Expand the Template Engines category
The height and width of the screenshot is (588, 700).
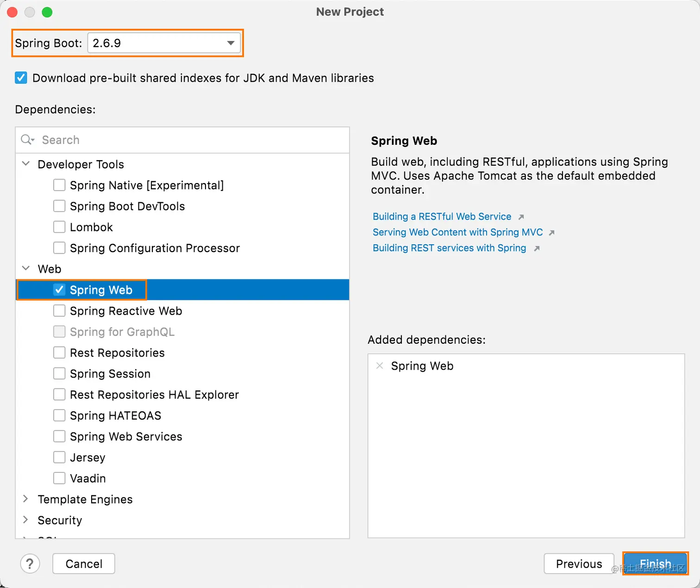(26, 499)
